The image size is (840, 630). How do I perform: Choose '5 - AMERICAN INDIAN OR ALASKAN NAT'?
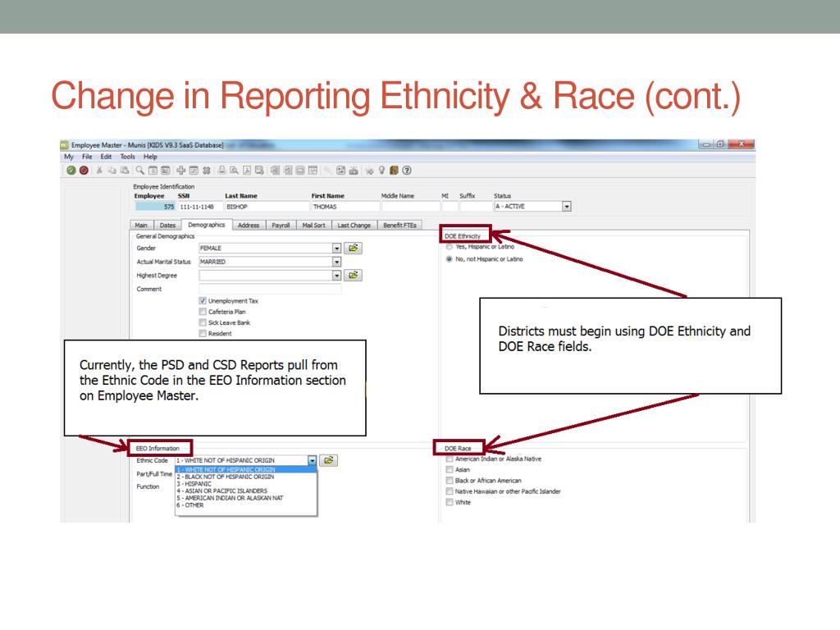[x=246, y=498]
